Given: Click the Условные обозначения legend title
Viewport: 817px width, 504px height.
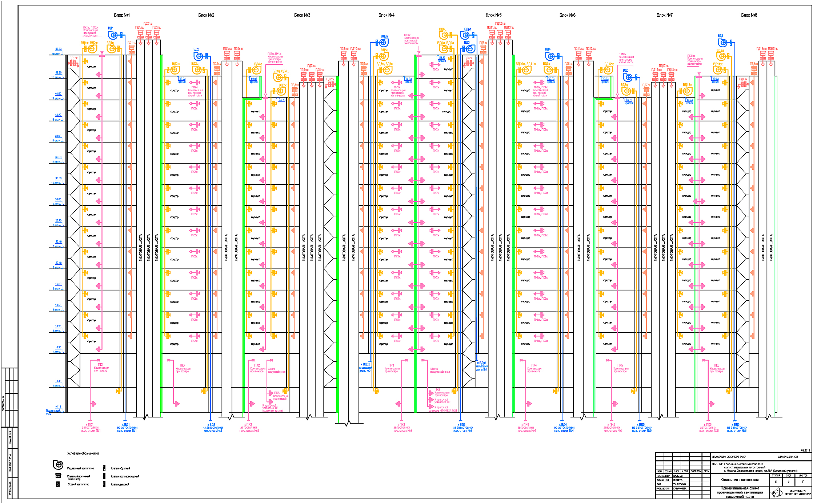Looking at the screenshot, I should coord(83,453).
